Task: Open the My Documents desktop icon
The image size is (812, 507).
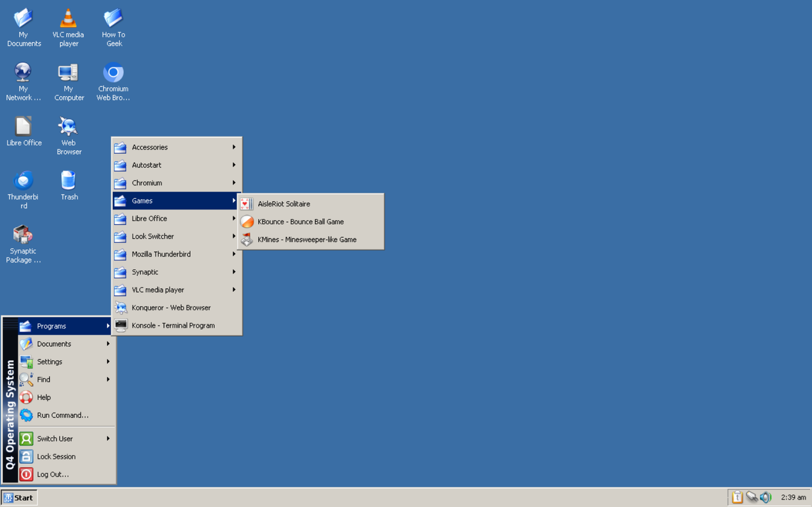Action: coord(23,27)
